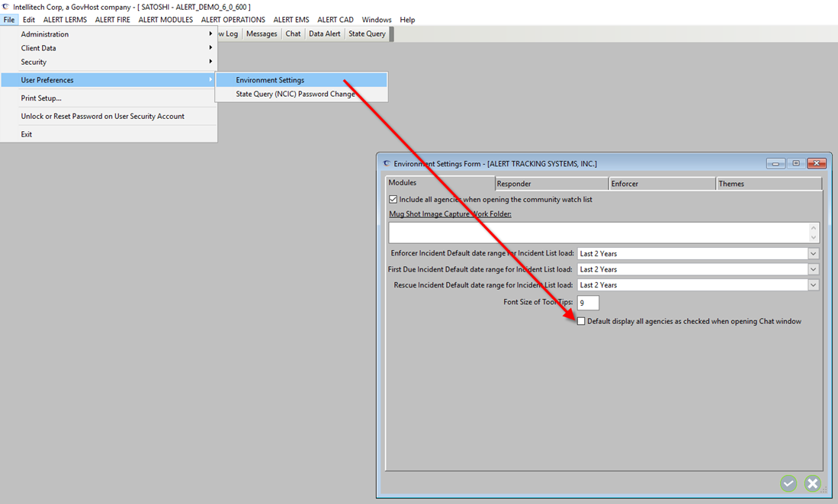
Task: Enable Default display all agencies Chat checkbox
Action: tap(581, 321)
